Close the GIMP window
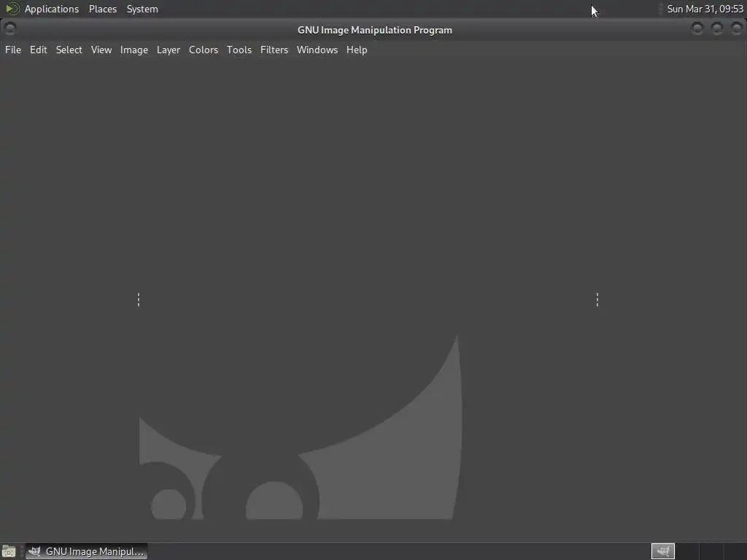Screen dimensions: 747x560 pyautogui.click(x=737, y=28)
